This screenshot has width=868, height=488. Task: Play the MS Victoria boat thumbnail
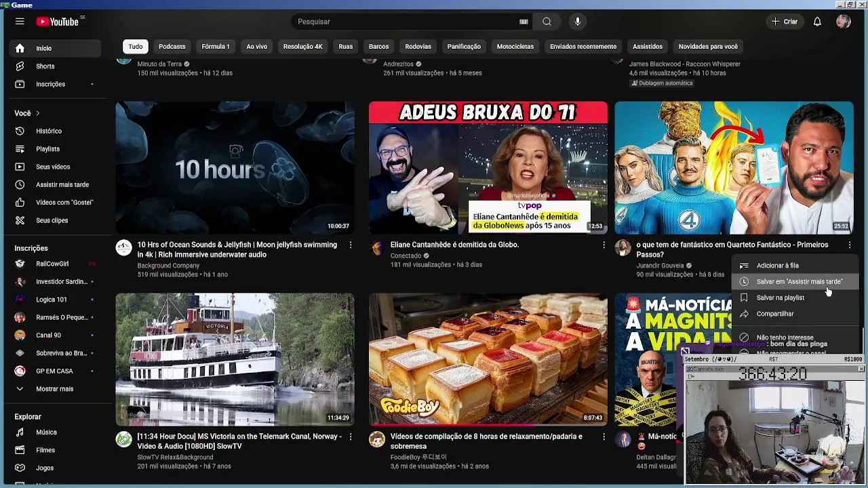pos(235,359)
